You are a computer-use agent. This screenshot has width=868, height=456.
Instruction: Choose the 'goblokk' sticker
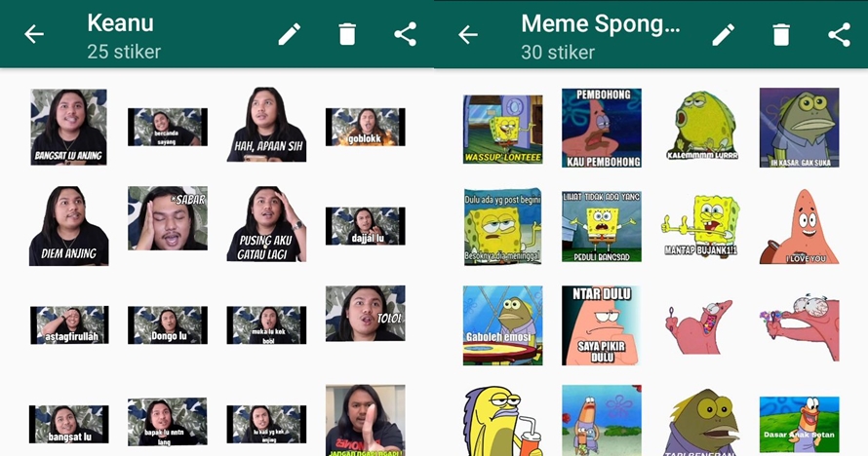point(366,127)
